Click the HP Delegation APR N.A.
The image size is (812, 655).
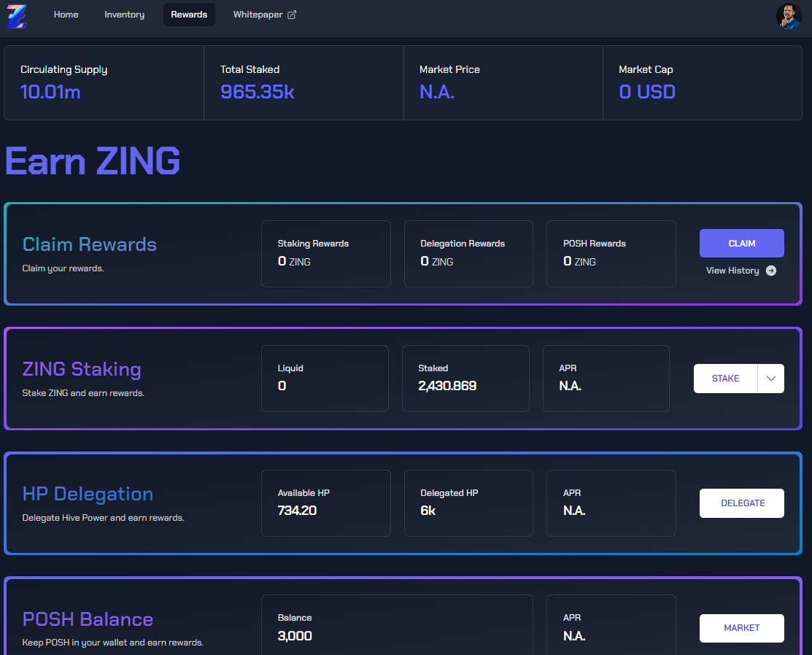[574, 511]
